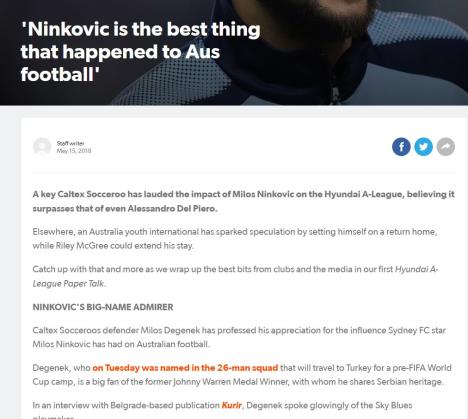This screenshot has height=419, width=468.
Task: Share the article on Facebook
Action: tap(401, 147)
